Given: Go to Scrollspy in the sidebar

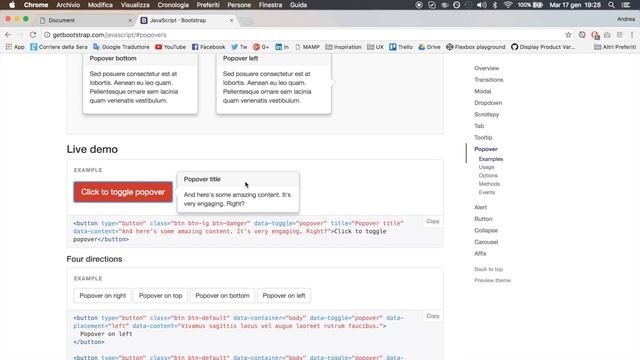Looking at the screenshot, I should 487,114.
